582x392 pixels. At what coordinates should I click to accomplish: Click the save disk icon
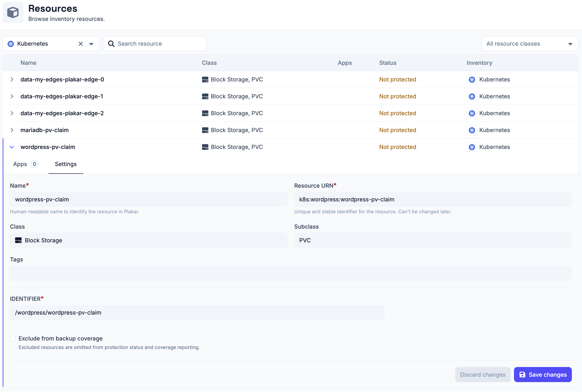522,374
